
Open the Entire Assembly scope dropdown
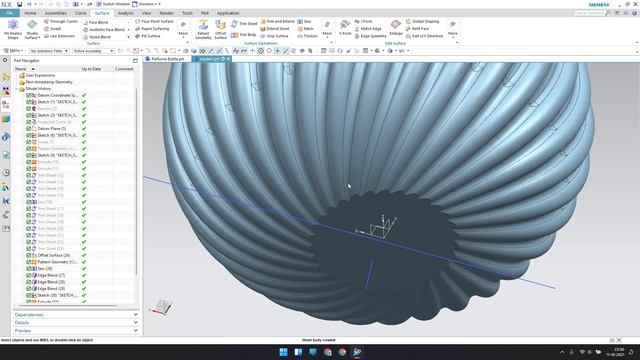(x=93, y=51)
